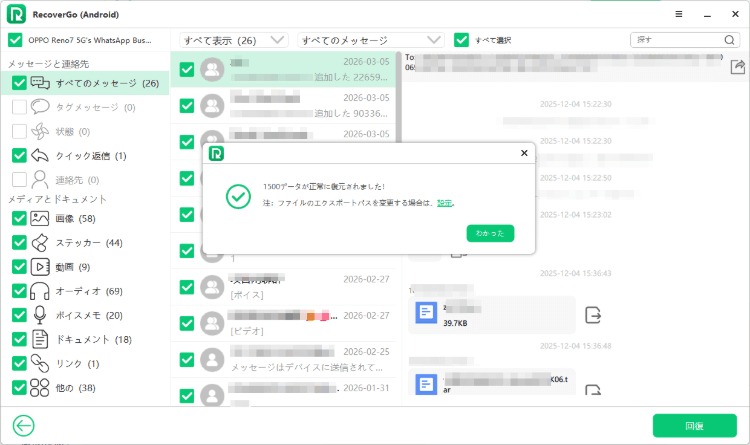Screen dimensions: 750x445
Task: Toggle the OPPO Reno7 5G device checkbox
Action: (x=15, y=40)
